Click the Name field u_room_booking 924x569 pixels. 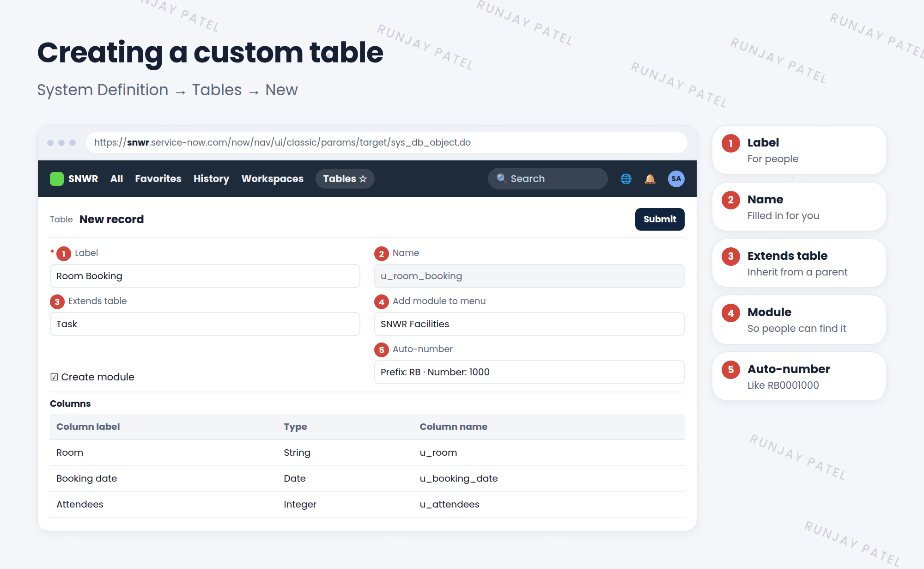[x=529, y=276]
